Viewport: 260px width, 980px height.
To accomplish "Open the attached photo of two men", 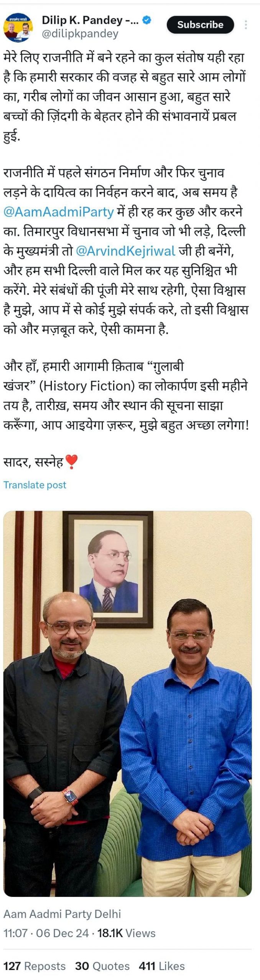I will point(128,703).
